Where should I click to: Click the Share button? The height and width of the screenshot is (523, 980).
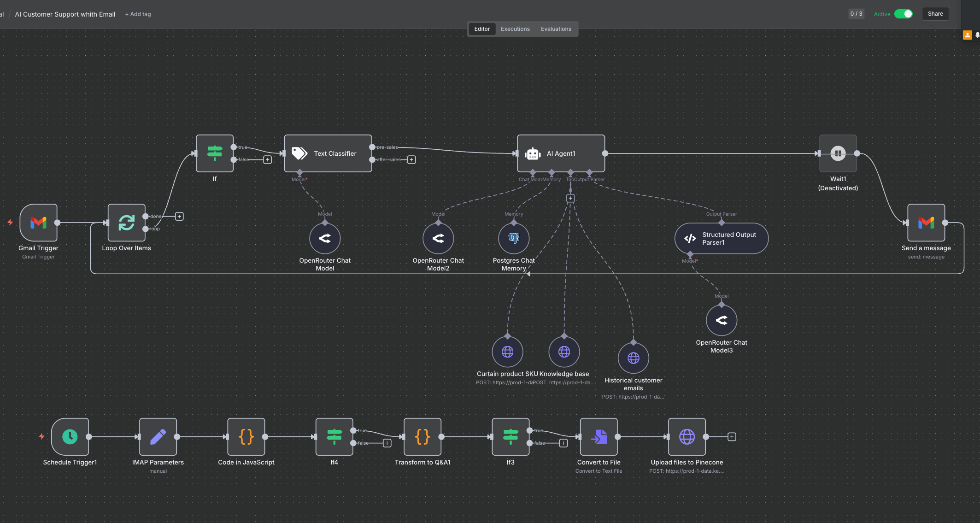coord(935,13)
